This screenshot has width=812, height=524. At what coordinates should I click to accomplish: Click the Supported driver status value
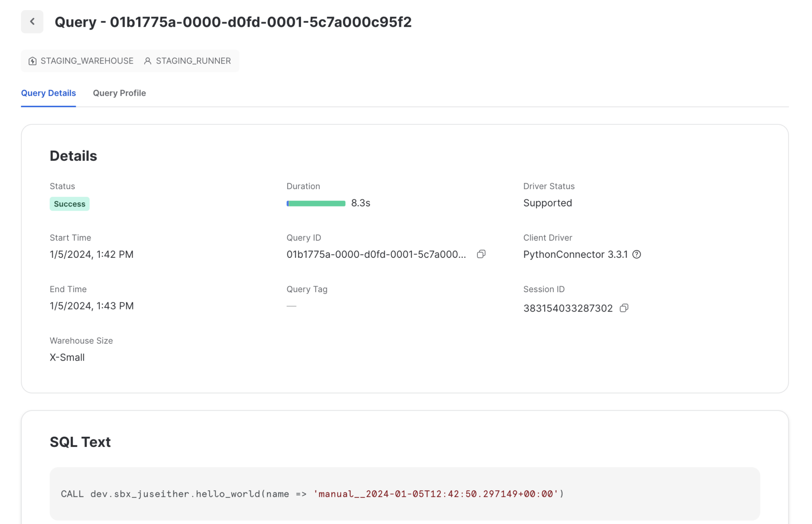(x=548, y=203)
